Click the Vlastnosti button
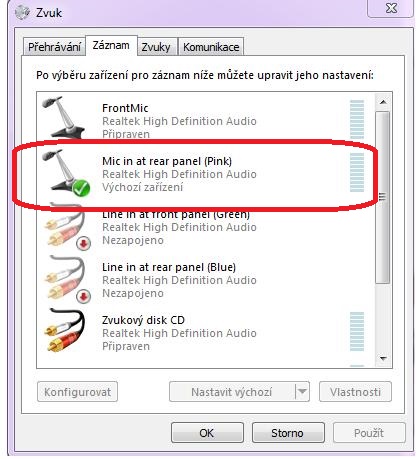420x459 pixels. click(355, 392)
